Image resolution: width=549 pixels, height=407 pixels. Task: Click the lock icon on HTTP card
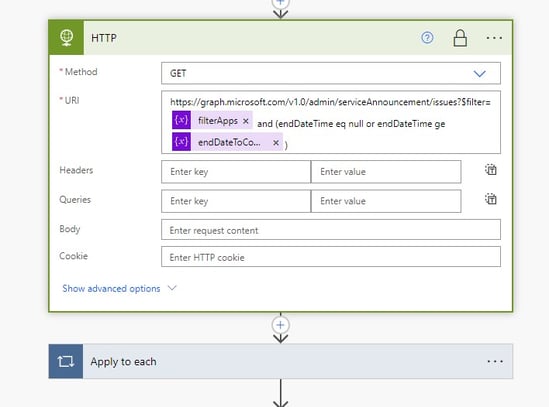[x=460, y=38]
